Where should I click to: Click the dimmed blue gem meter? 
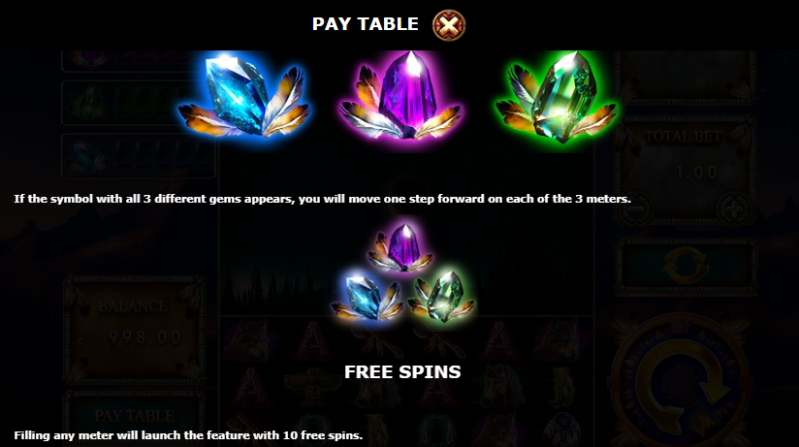(138, 156)
